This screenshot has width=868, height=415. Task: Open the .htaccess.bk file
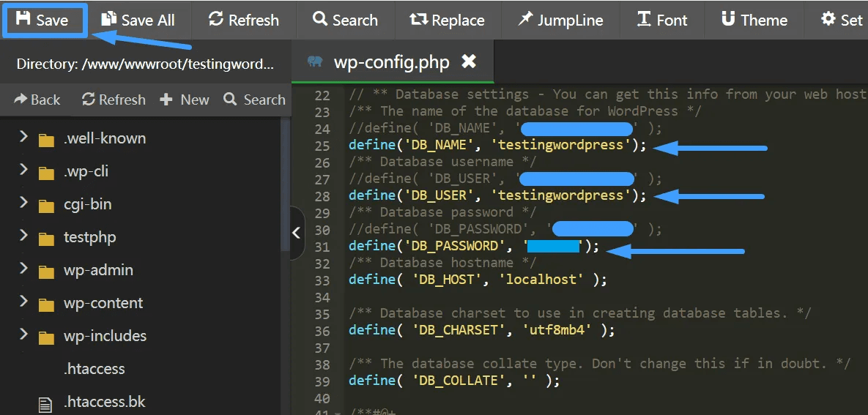tap(104, 402)
